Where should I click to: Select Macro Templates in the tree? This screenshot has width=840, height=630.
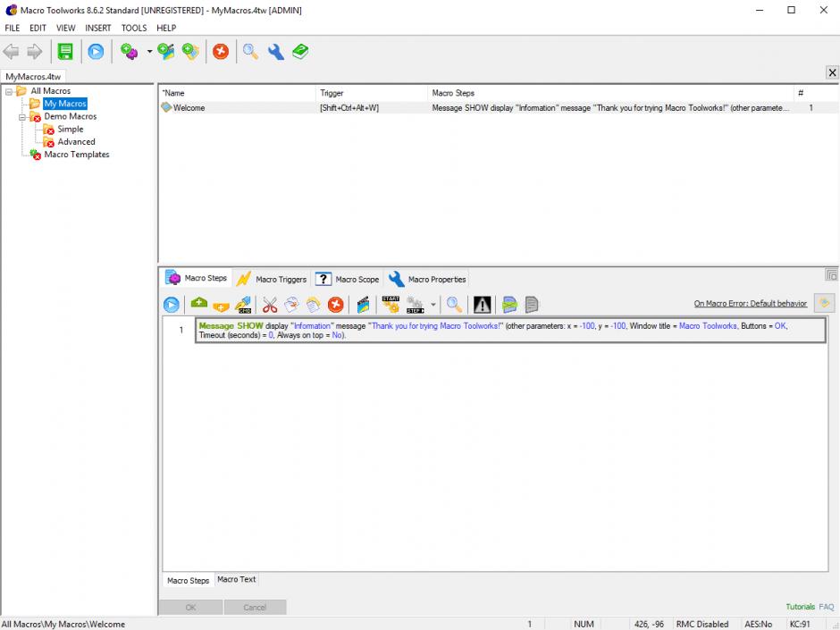pos(77,155)
